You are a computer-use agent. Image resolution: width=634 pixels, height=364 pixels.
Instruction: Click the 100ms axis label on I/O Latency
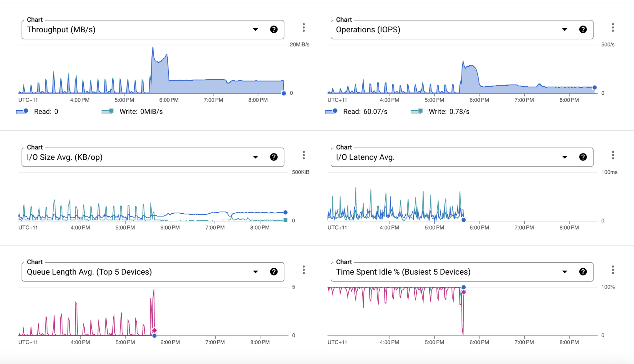(x=609, y=172)
